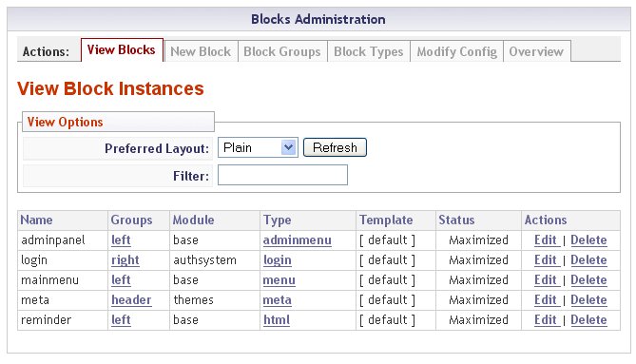Open the left group link for reminder
The height and width of the screenshot is (364, 636).
pos(121,320)
